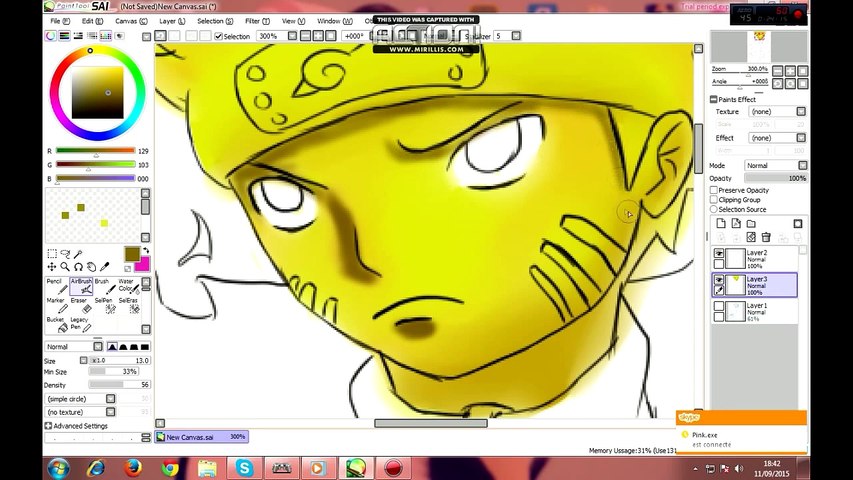Select the Brush tool
This screenshot has width=853, height=480.
pyautogui.click(x=105, y=286)
